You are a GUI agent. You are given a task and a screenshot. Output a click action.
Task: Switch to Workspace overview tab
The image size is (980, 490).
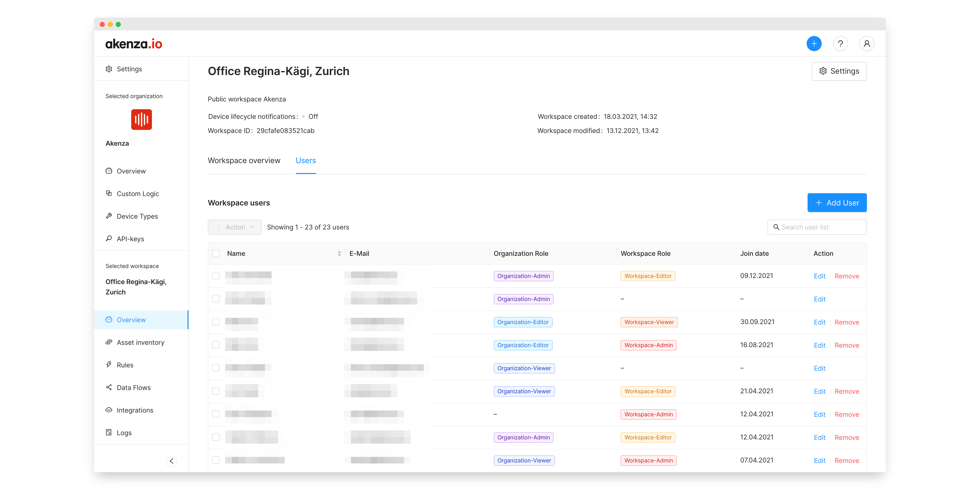point(244,161)
